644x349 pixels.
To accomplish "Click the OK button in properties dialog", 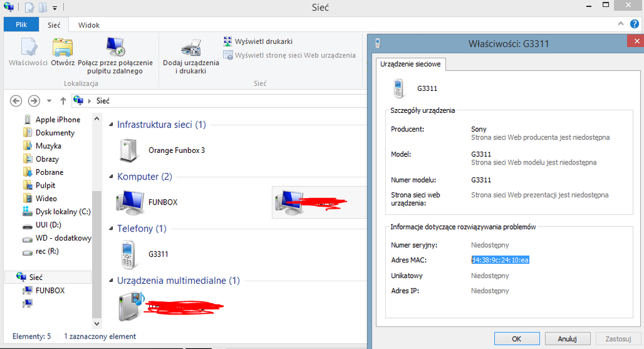I will tap(517, 339).
